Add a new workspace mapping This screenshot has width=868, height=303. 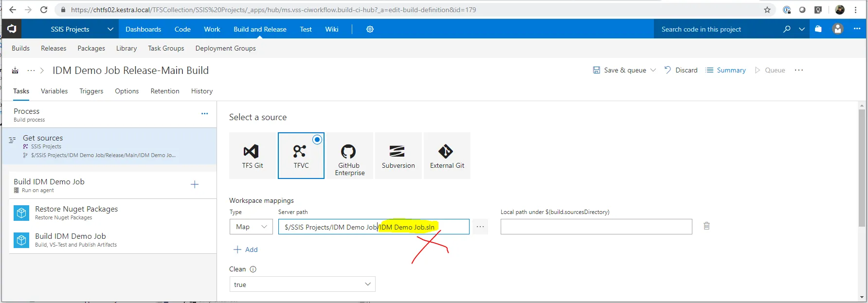click(x=246, y=250)
